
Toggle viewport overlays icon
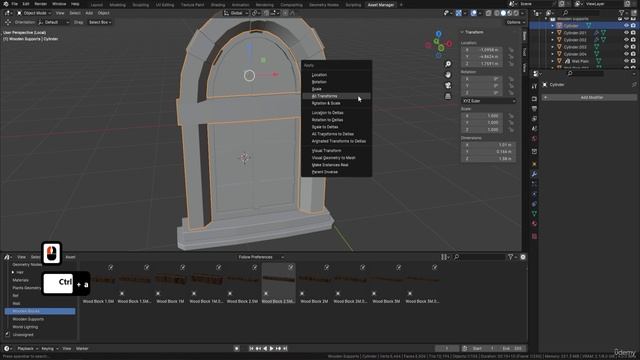[x=473, y=13]
